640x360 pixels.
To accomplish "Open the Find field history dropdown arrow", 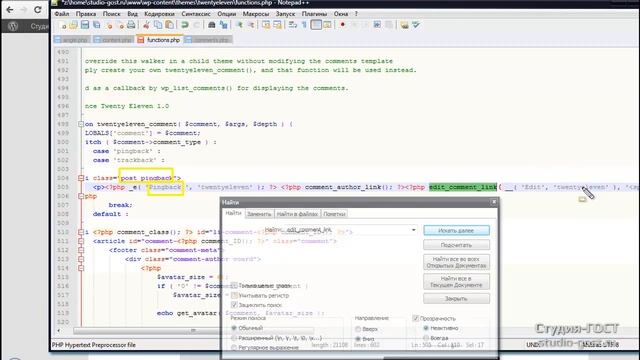I will coord(413,230).
